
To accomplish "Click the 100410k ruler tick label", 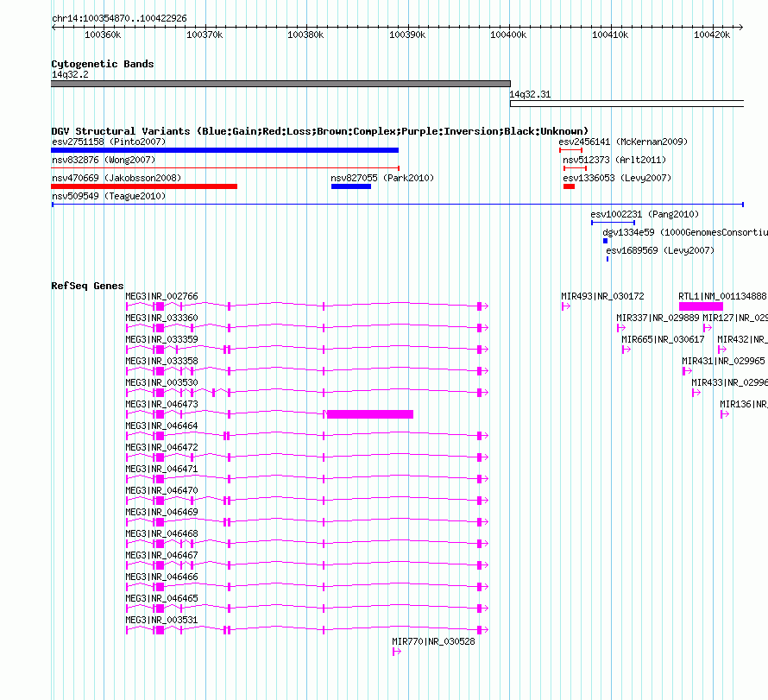I will [610, 35].
